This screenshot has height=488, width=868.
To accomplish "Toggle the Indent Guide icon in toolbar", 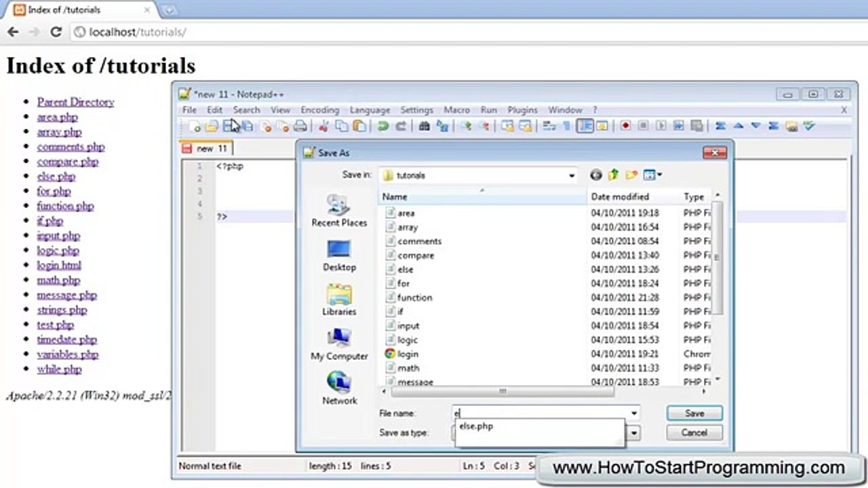I will (585, 126).
